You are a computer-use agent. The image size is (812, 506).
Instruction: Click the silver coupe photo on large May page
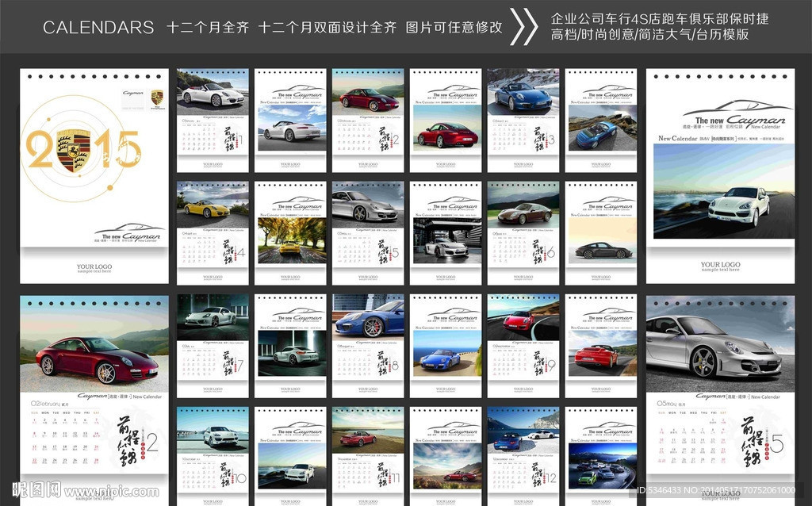[x=720, y=344]
